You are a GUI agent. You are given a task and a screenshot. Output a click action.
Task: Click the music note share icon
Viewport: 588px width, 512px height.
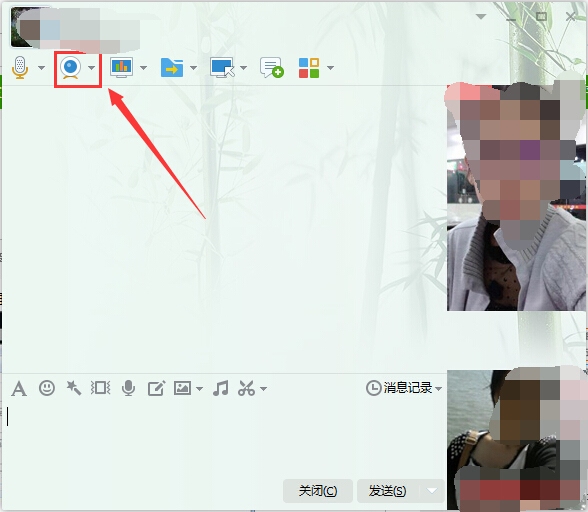point(220,388)
